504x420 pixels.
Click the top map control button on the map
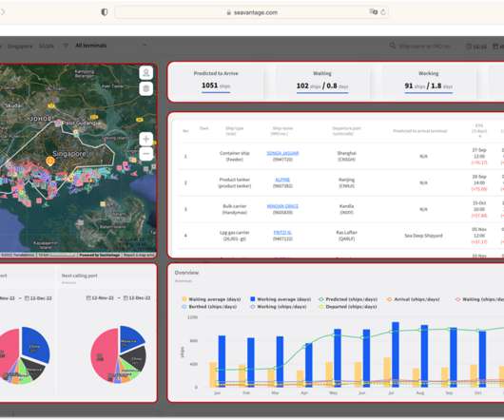click(145, 73)
